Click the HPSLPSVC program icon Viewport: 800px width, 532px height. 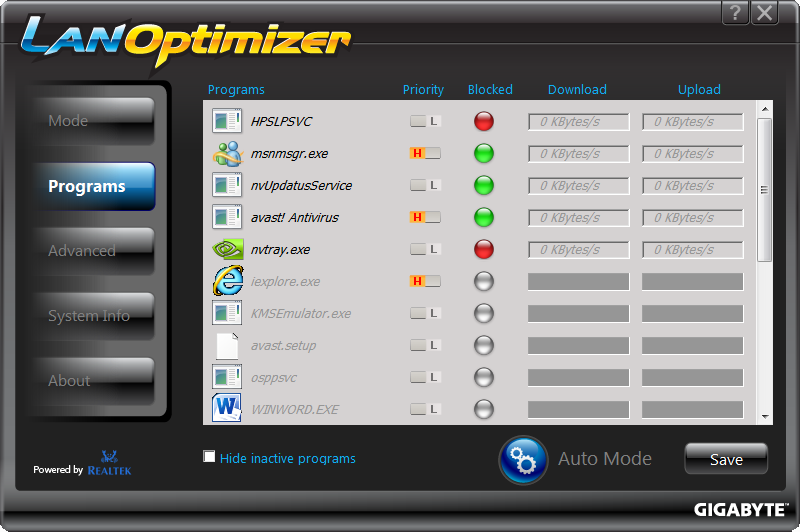tap(228, 122)
